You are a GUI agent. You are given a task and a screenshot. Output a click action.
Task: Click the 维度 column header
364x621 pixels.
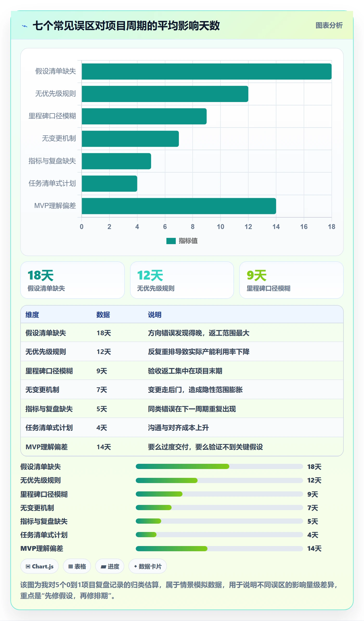32,315
